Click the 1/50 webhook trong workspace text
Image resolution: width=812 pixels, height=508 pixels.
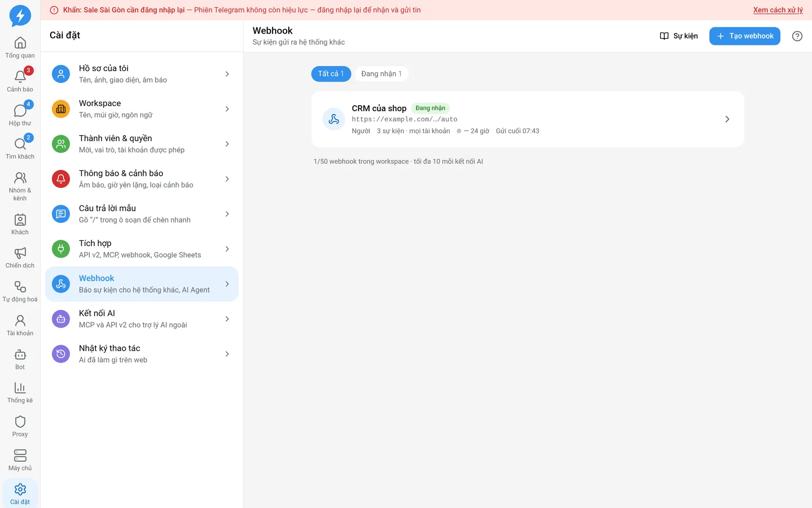coord(361,162)
